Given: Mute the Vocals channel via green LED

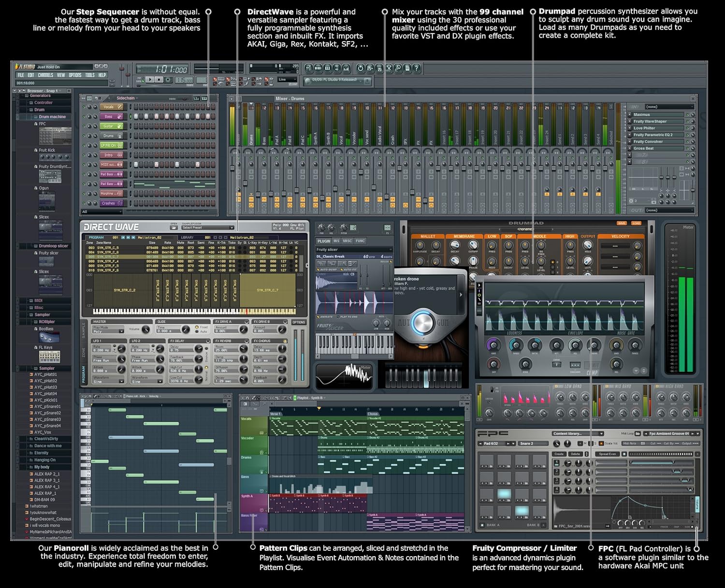Looking at the screenshot, I should coord(84,107).
